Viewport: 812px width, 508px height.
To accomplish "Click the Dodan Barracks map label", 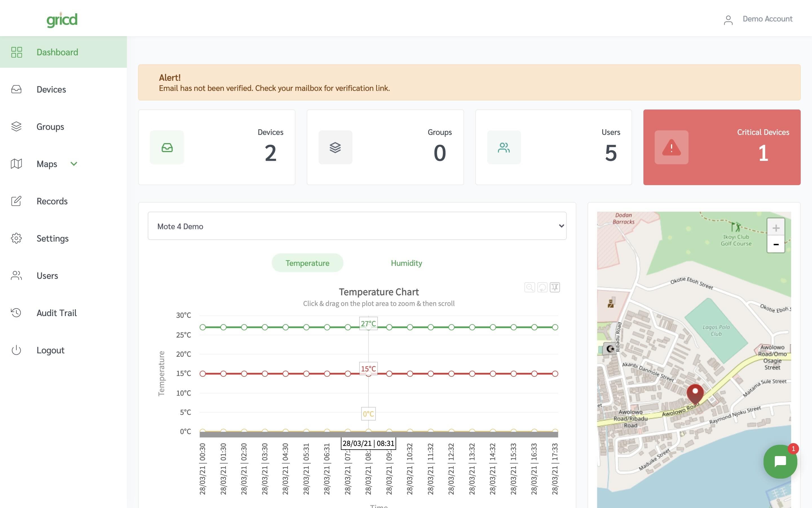I will click(623, 218).
